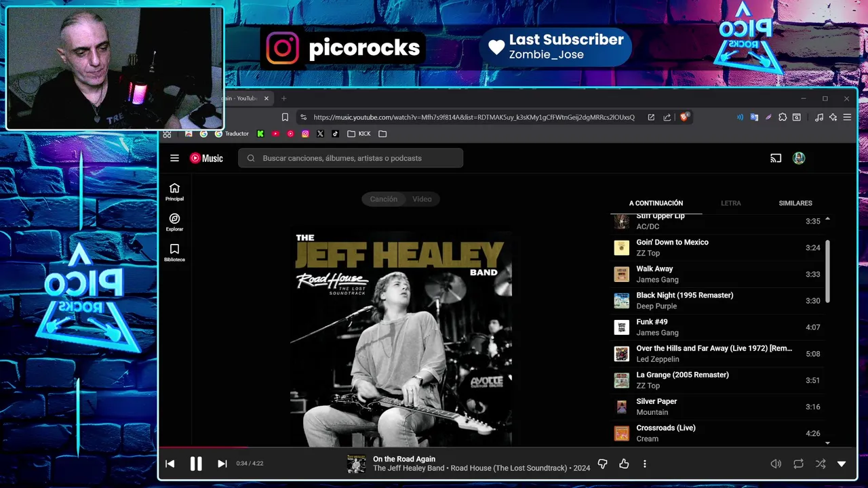Open the YouTube Music hamburger menu
Viewport: 868px width, 488px height.
174,158
